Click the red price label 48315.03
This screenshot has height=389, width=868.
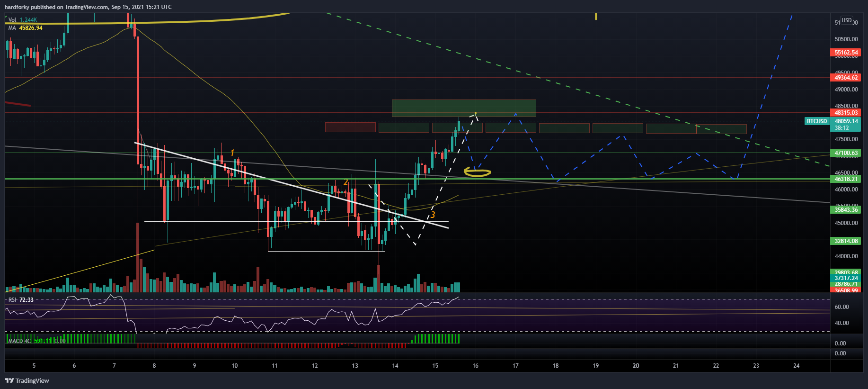coord(846,113)
